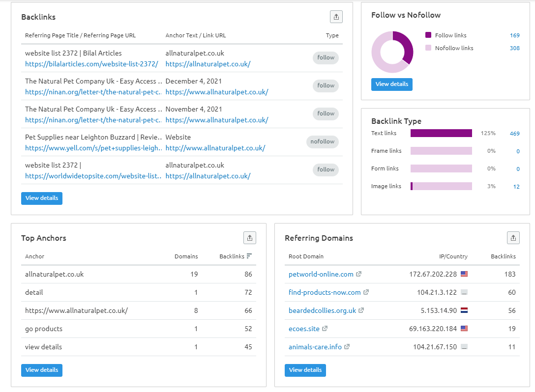
Task: Click the export icon in Top Anchors panel
Action: pyautogui.click(x=250, y=238)
